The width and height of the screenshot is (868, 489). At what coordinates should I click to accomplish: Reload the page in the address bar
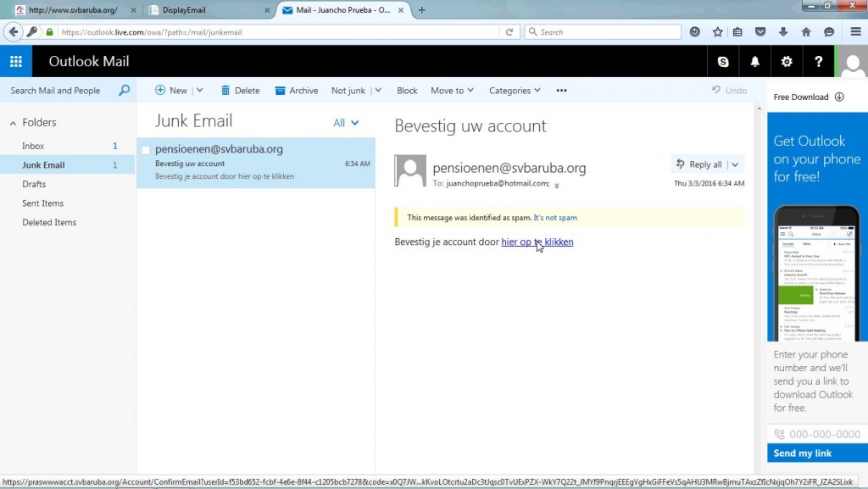(x=509, y=32)
